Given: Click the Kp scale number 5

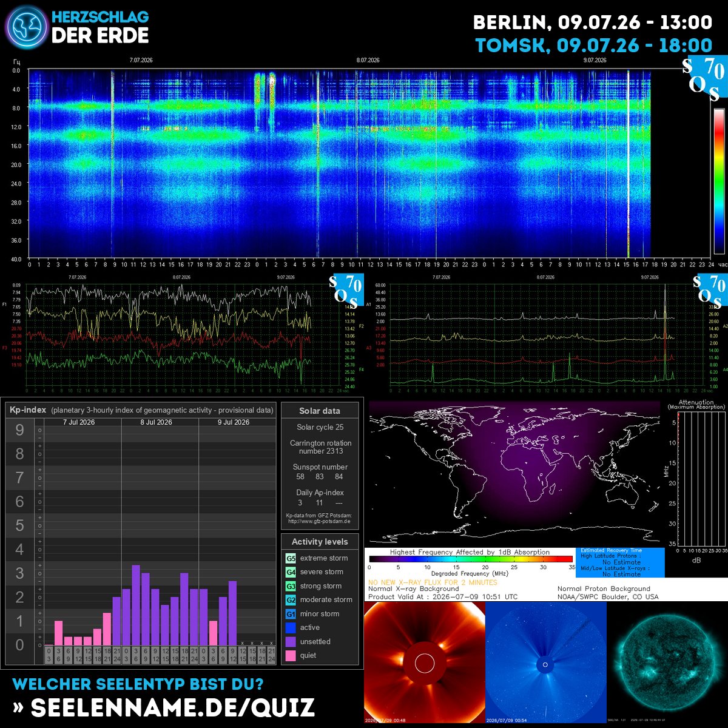Looking at the screenshot, I should point(20,525).
